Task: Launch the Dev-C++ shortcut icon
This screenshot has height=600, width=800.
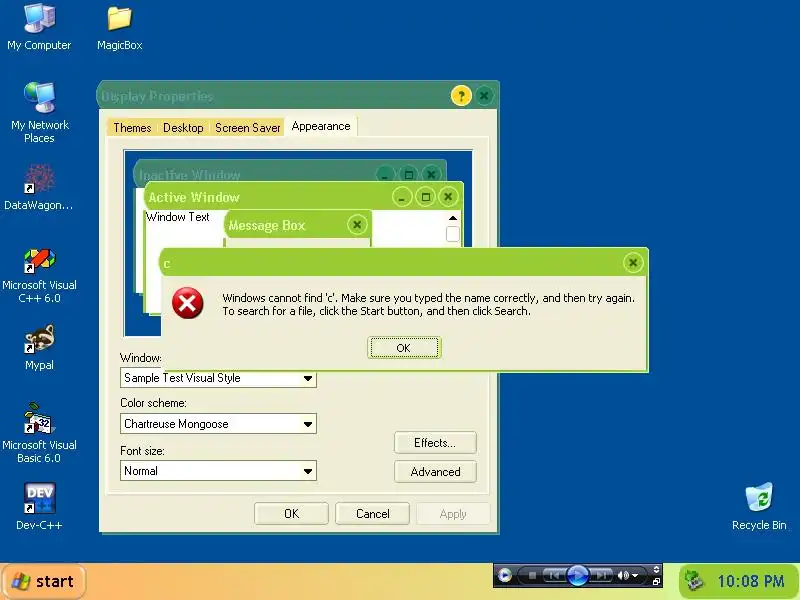Action: coord(39,506)
